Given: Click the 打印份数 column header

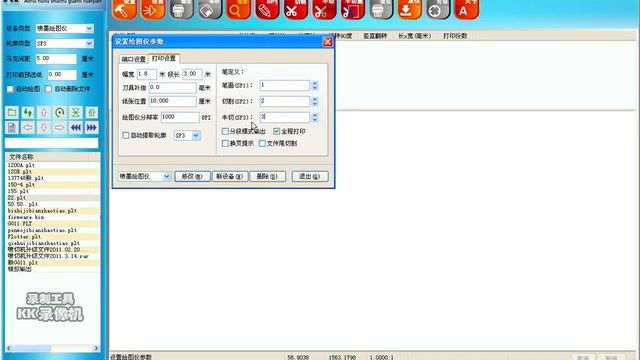Looking at the screenshot, I should (455, 36).
